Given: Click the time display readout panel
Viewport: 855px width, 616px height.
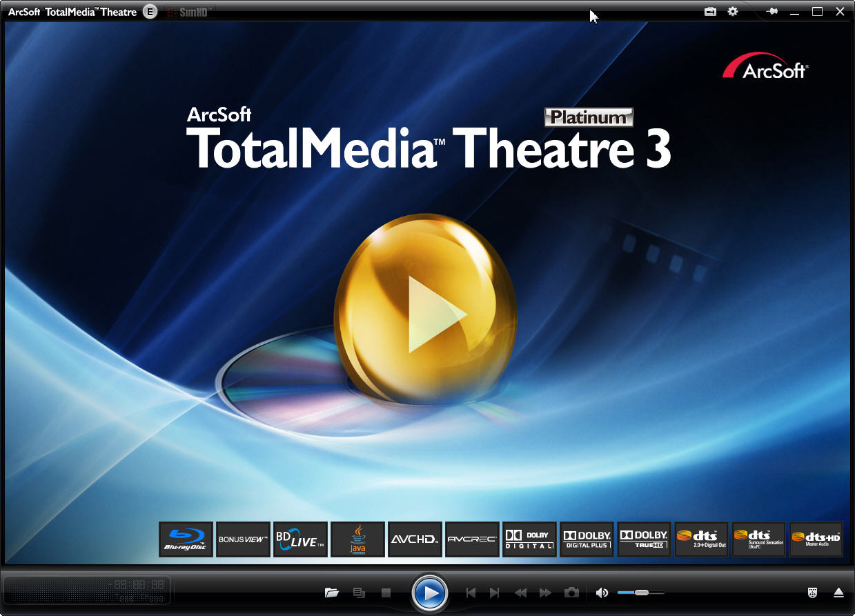Looking at the screenshot, I should [87, 591].
